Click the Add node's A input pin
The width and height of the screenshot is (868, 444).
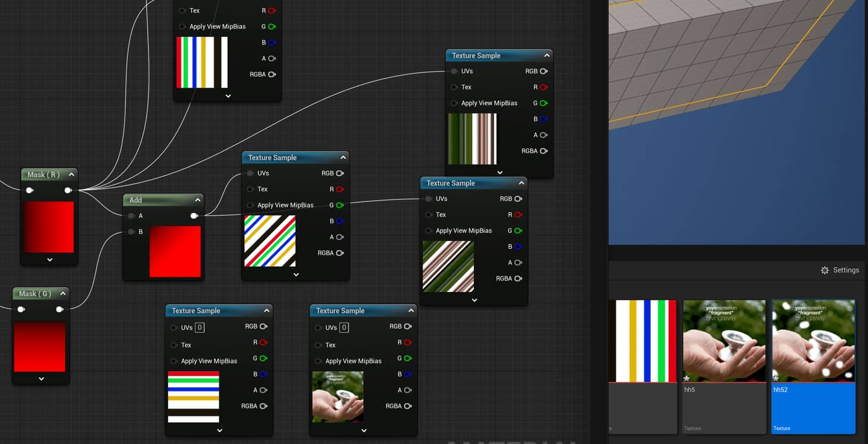click(x=131, y=216)
